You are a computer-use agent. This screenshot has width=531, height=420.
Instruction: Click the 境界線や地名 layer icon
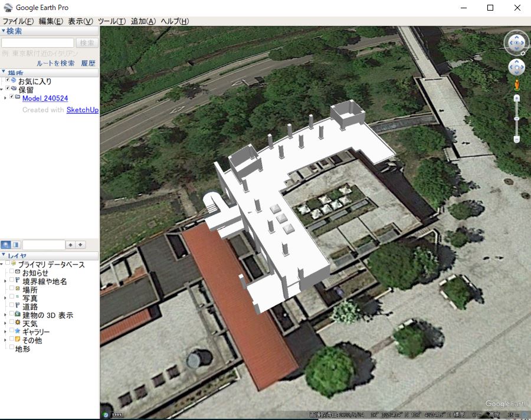point(18,280)
